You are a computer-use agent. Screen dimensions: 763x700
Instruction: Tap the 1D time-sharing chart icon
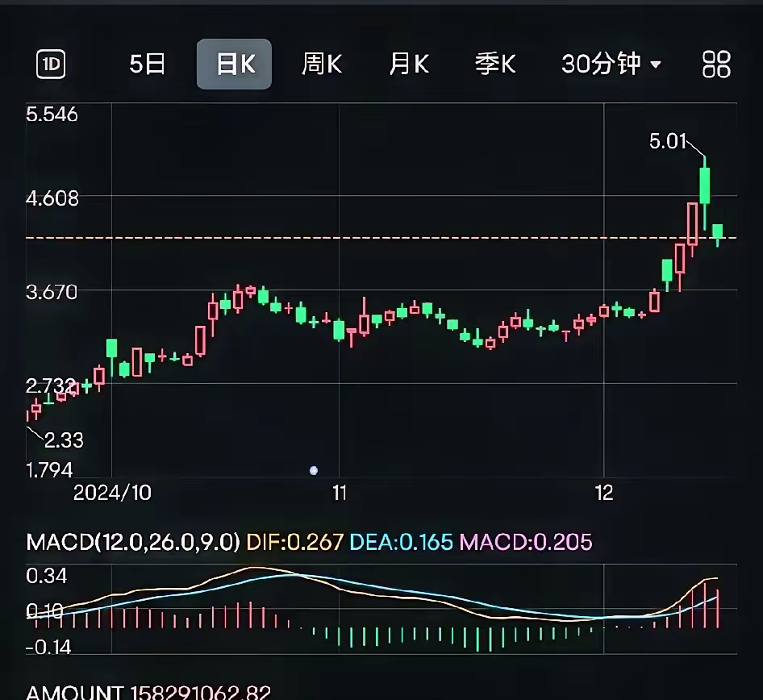click(x=51, y=64)
